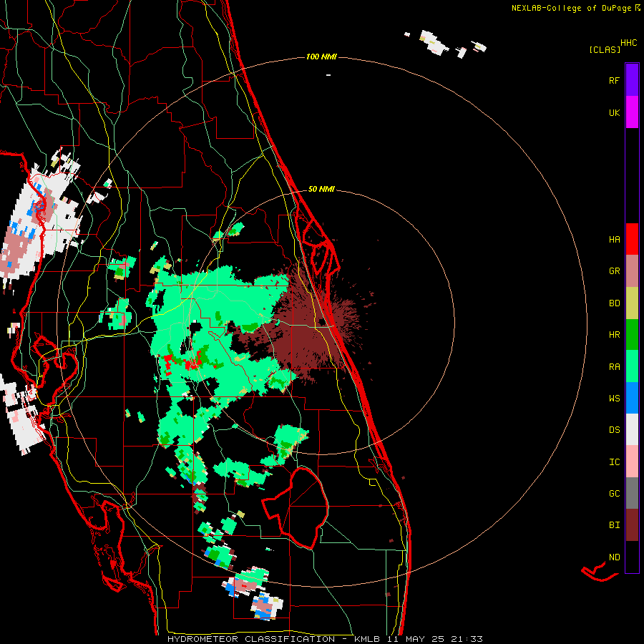Click the IC legend label
This screenshot has width=644, height=644.
click(614, 462)
